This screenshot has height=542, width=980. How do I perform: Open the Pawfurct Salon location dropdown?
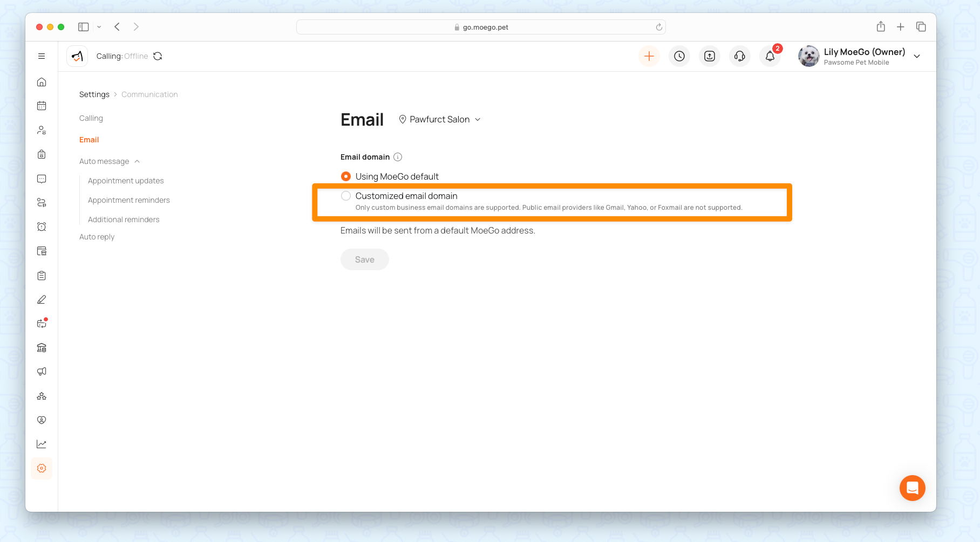click(440, 119)
